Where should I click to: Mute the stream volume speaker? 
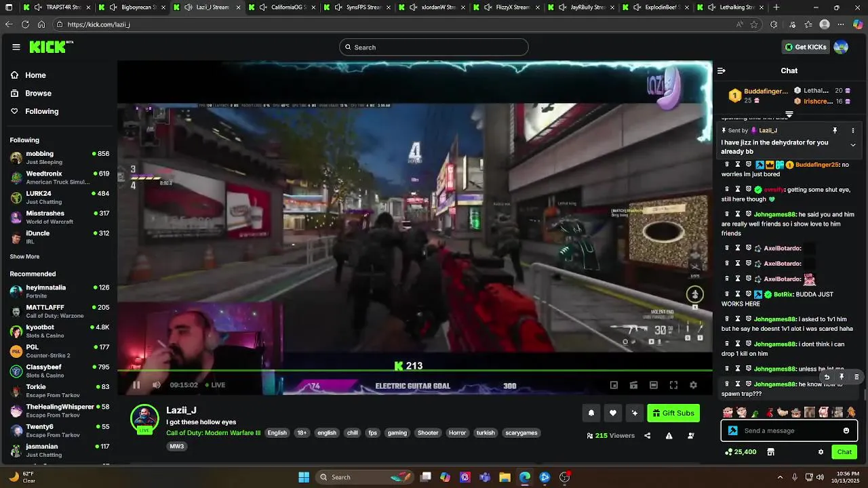(156, 385)
